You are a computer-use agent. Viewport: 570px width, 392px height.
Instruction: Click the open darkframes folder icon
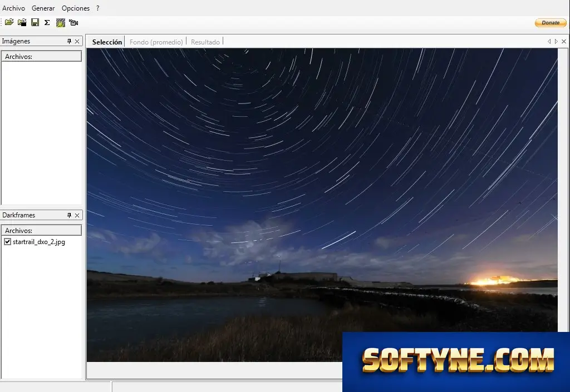22,22
